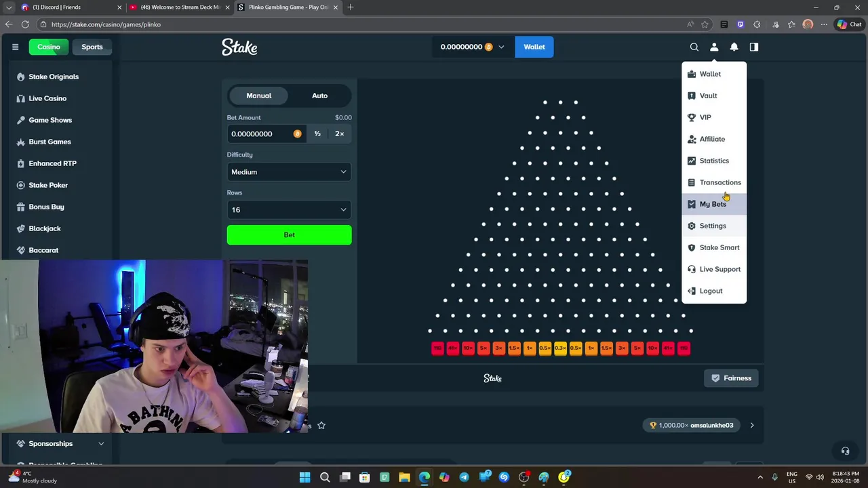Open the new tab plus button

(351, 7)
